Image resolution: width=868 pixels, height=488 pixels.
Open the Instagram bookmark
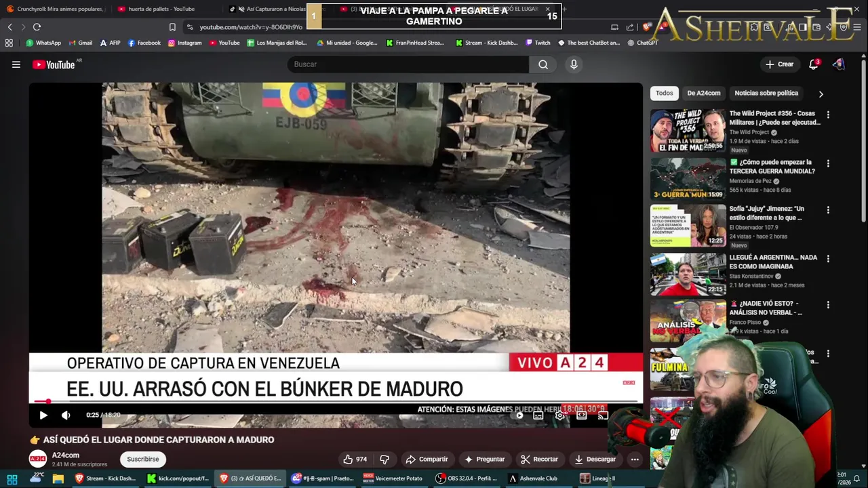tap(184, 43)
